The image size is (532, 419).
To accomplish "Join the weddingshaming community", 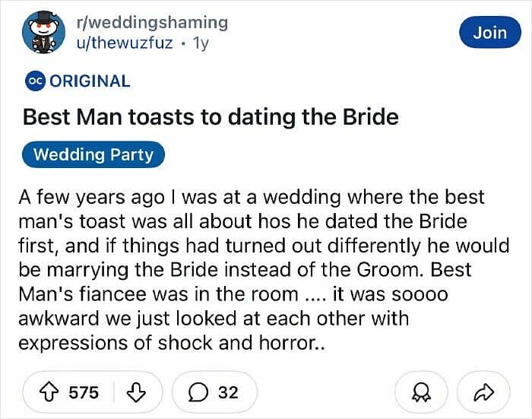I will (x=489, y=32).
